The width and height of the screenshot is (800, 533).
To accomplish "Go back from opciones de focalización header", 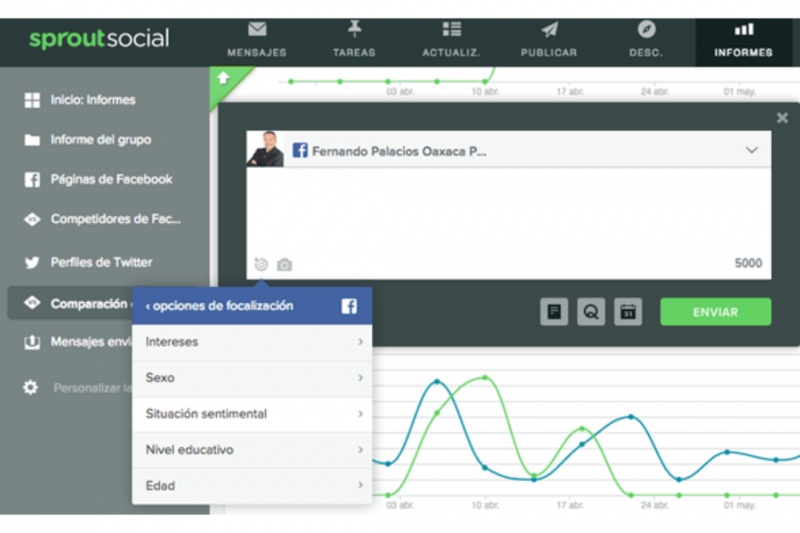I will (x=219, y=306).
